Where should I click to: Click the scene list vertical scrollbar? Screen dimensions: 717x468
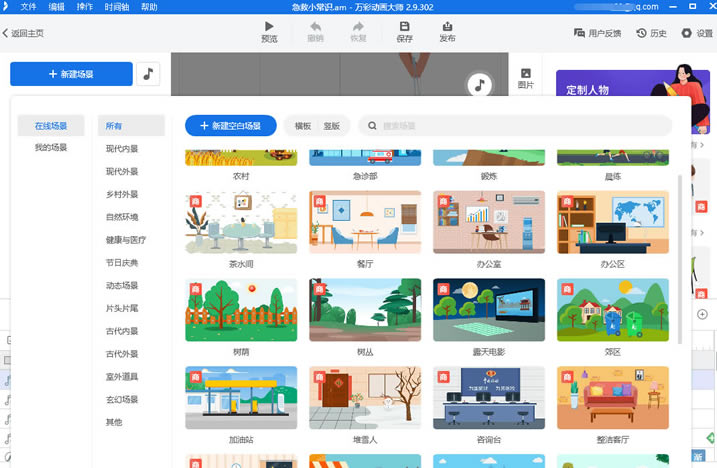680,258
